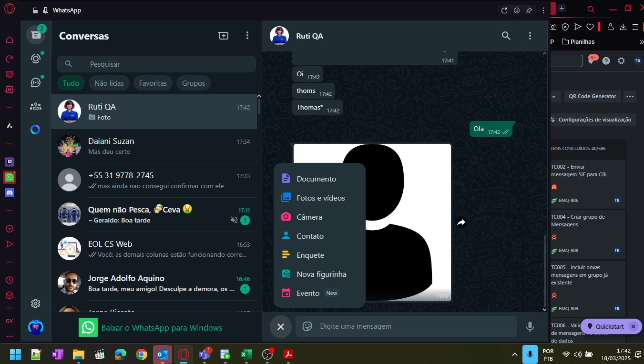Show more bookmarks with the double chevron
This screenshot has width=644, height=364.
point(641,41)
